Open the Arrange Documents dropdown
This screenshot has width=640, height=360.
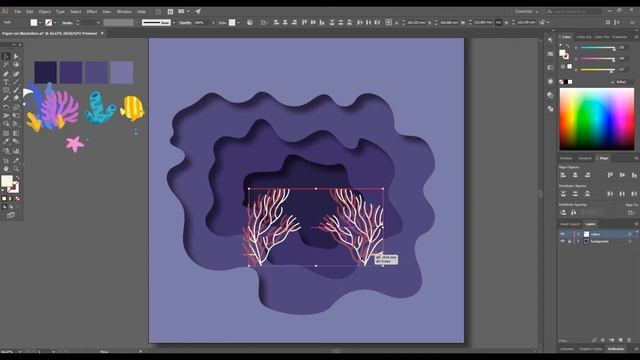(183, 11)
